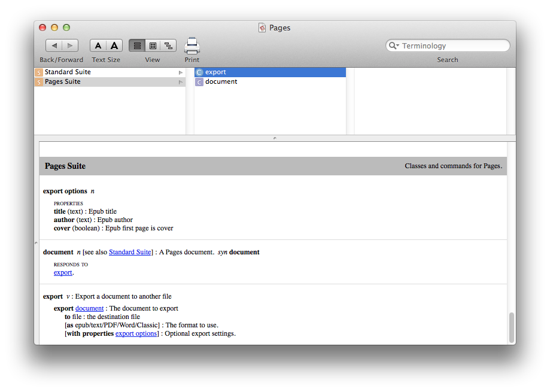Viewport: 550px width, 392px height.
Task: Expand Standard Suite disclosure arrow
Action: [181, 72]
